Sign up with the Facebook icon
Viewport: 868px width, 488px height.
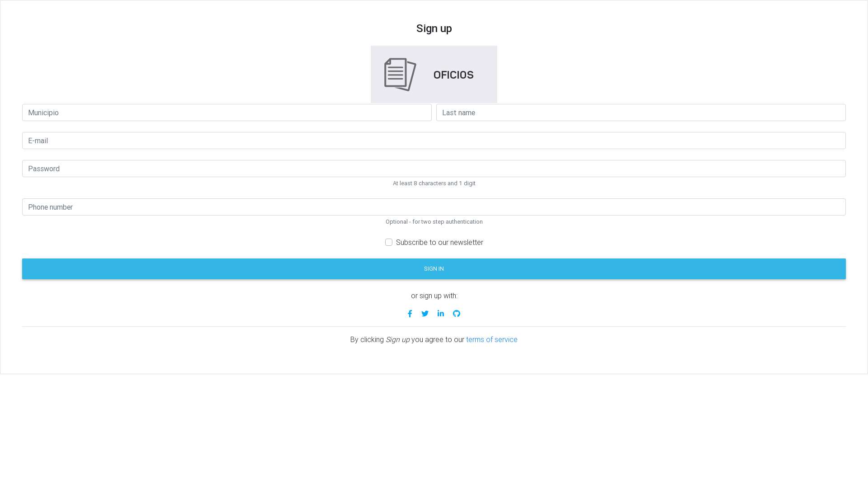[x=410, y=314]
